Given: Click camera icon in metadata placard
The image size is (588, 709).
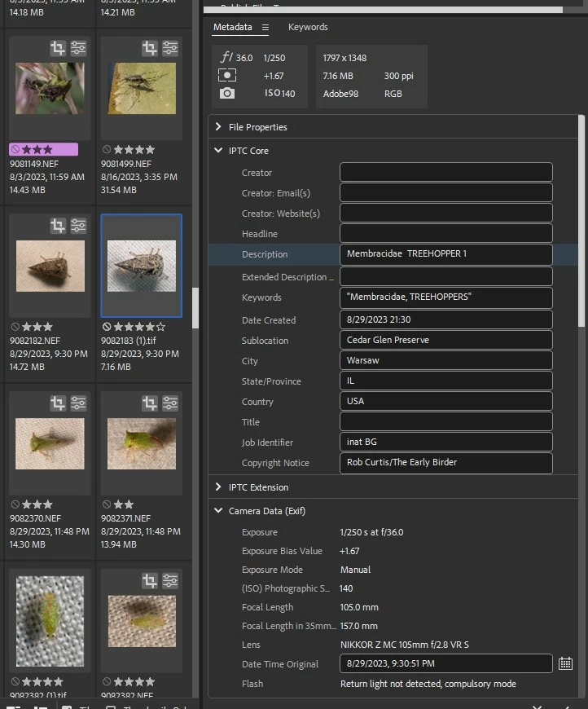Looking at the screenshot, I should (227, 93).
